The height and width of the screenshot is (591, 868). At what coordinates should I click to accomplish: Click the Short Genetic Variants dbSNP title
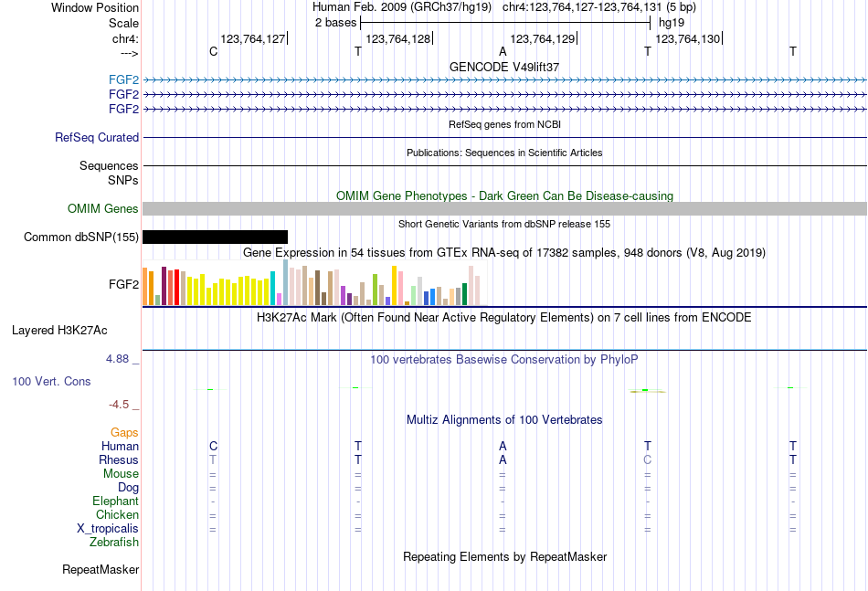(504, 224)
